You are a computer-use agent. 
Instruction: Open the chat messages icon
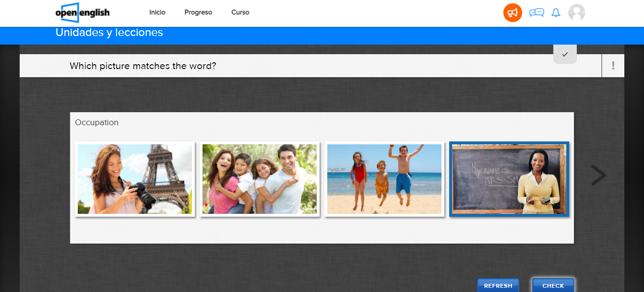pos(536,12)
